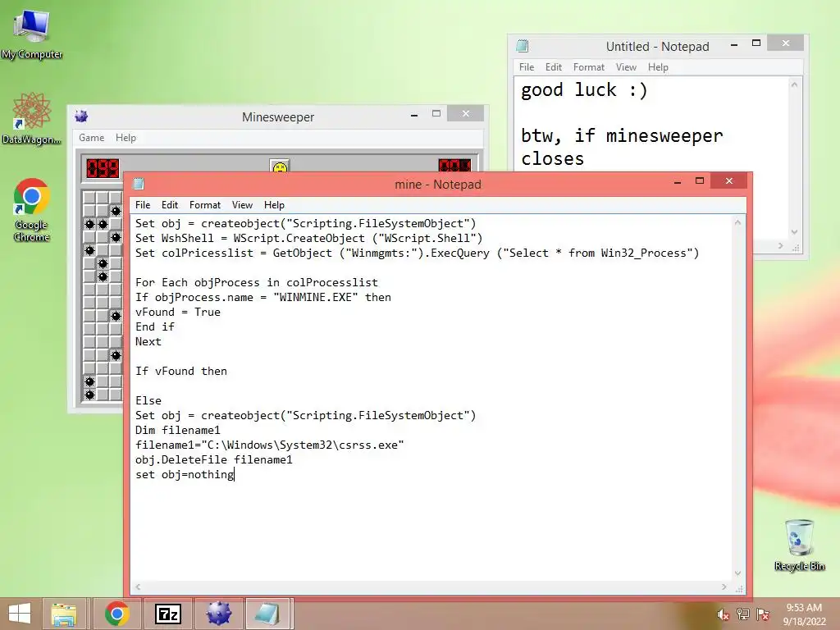Close the mine - Notepad window

728,181
